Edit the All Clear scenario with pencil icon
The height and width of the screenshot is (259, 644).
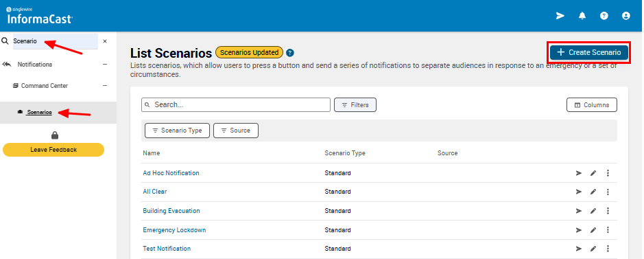click(593, 192)
